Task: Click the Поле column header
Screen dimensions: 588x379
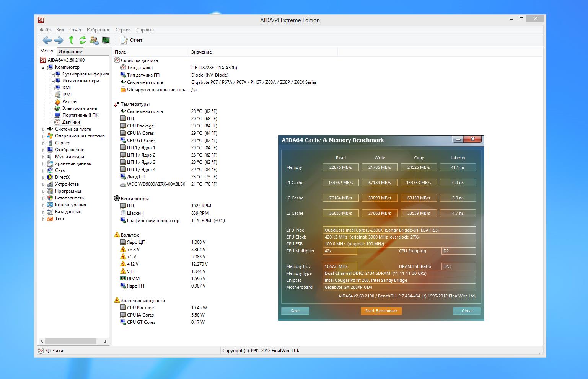Action: [x=151, y=52]
